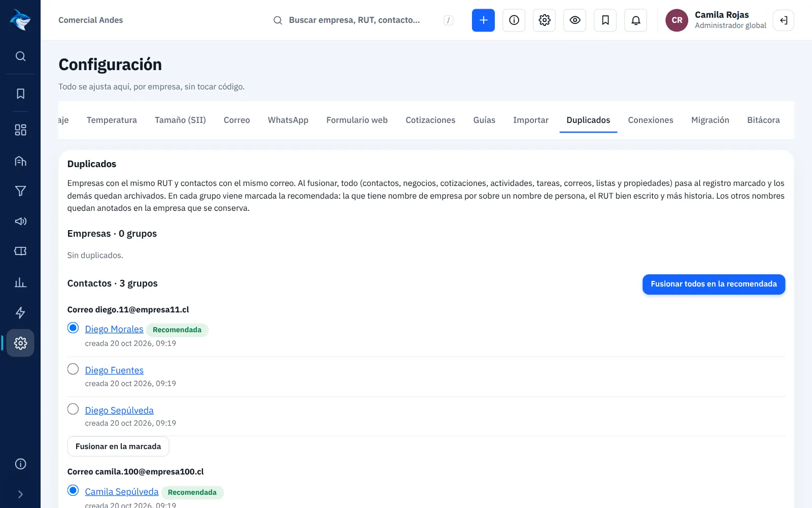
Task: Click the info icon at sidebar bottom
Action: tap(20, 464)
